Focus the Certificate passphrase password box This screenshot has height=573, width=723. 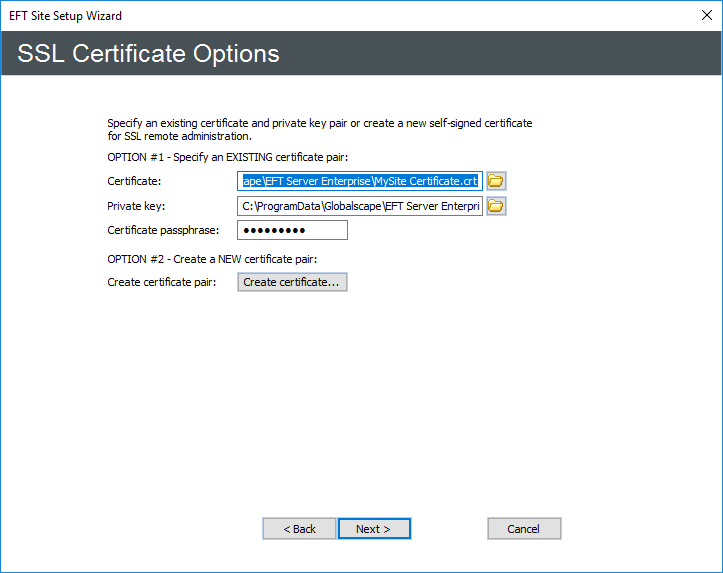pos(292,230)
